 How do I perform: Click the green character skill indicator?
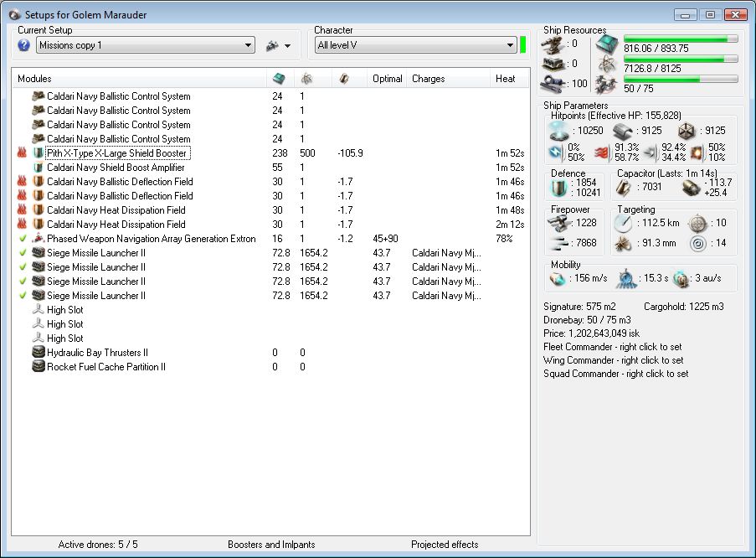click(x=522, y=45)
